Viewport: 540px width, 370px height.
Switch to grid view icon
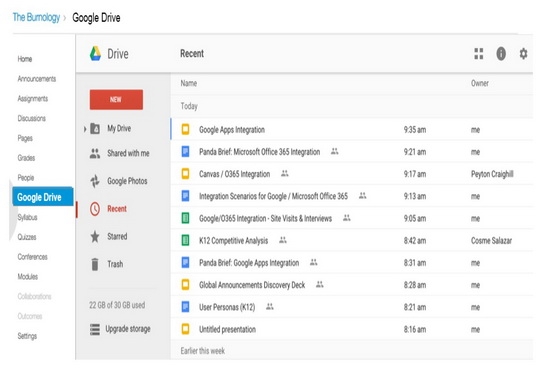(x=479, y=54)
